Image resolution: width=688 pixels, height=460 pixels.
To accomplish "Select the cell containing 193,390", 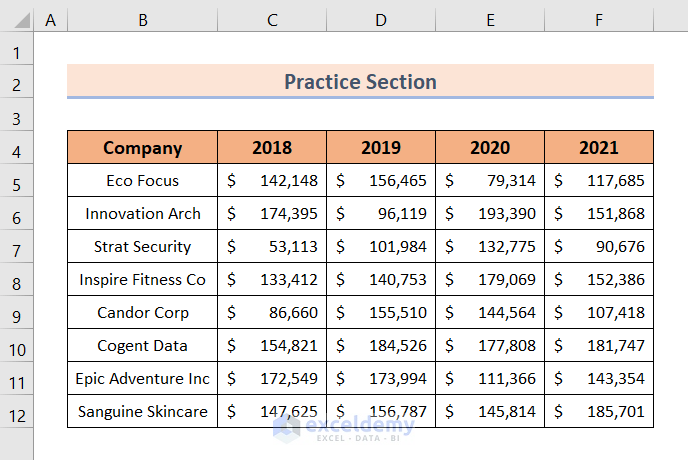I will click(490, 214).
